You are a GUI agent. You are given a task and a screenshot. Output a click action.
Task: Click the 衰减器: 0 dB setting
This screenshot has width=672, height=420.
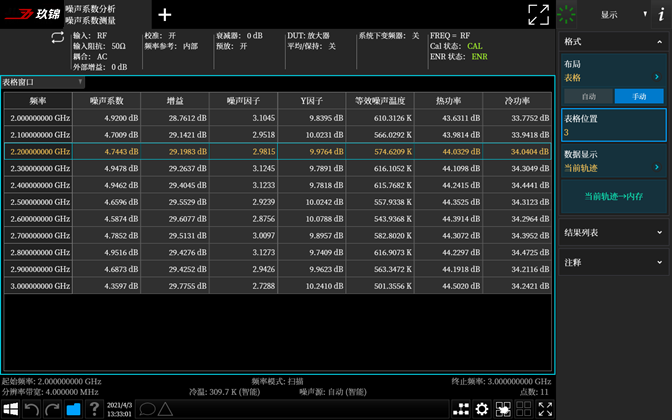[x=239, y=36]
